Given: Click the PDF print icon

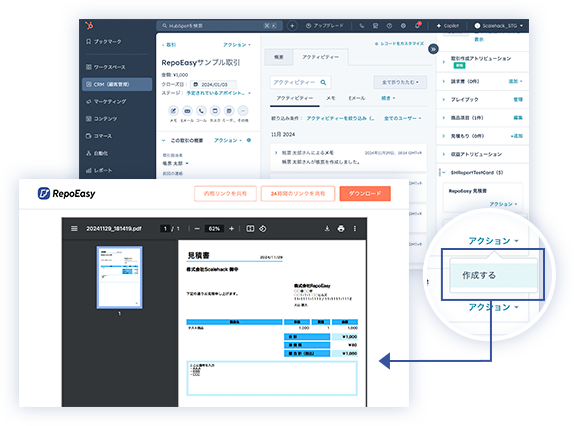Looking at the screenshot, I should click(x=341, y=229).
